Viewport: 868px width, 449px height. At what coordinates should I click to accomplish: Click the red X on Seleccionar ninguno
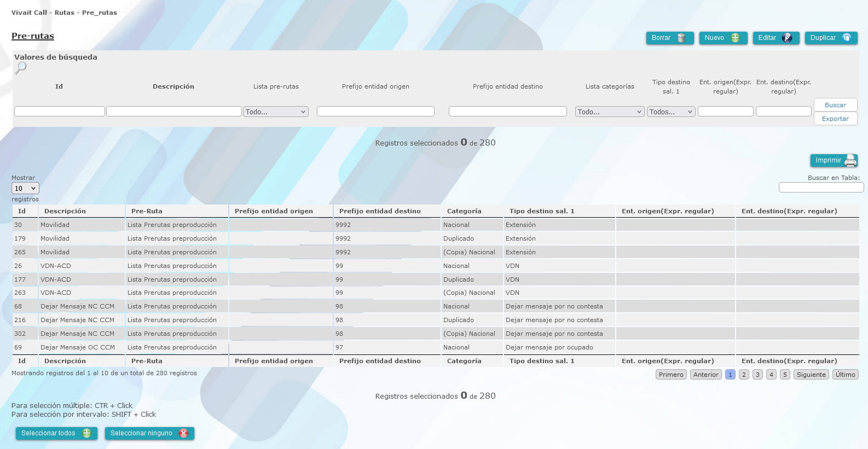[183, 433]
